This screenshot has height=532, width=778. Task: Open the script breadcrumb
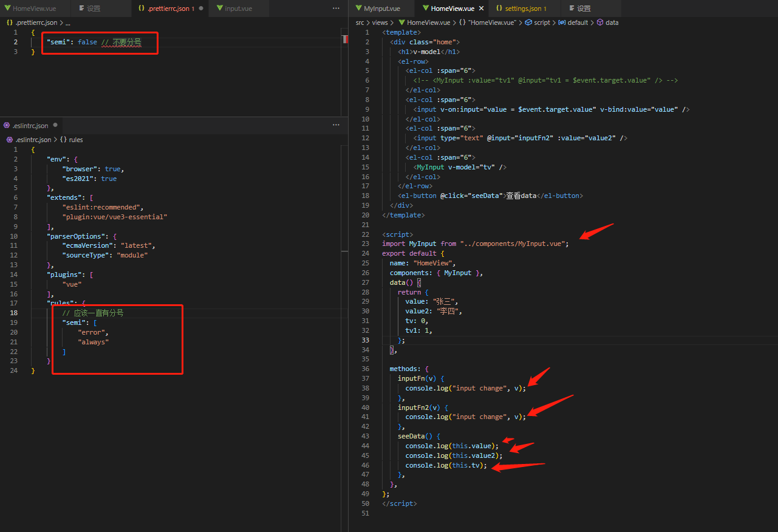[537, 22]
